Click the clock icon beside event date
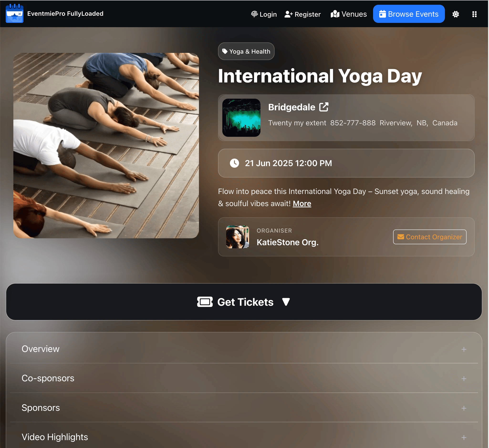 [x=235, y=163]
